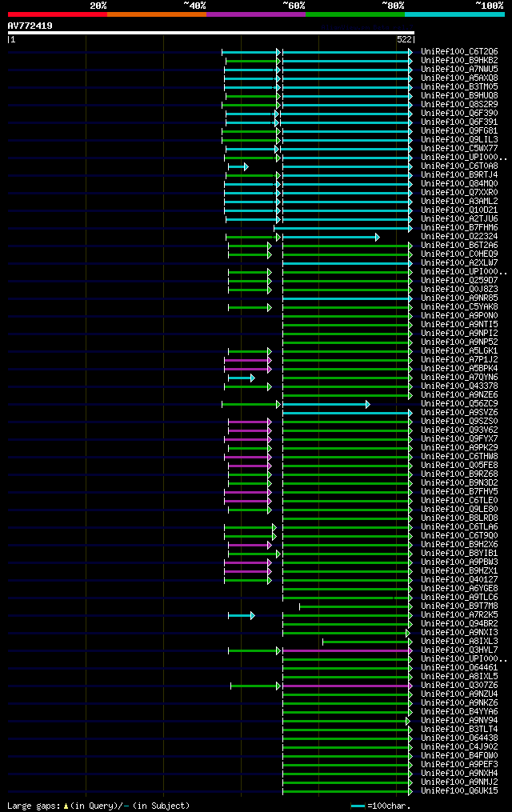Screen dimensions: 512x812
Task: Open hit UniRef100_A7NWU5
Action: [459, 70]
